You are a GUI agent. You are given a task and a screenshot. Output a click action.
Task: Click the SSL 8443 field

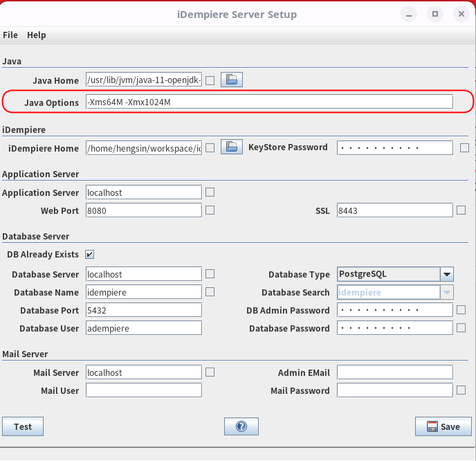pos(395,210)
